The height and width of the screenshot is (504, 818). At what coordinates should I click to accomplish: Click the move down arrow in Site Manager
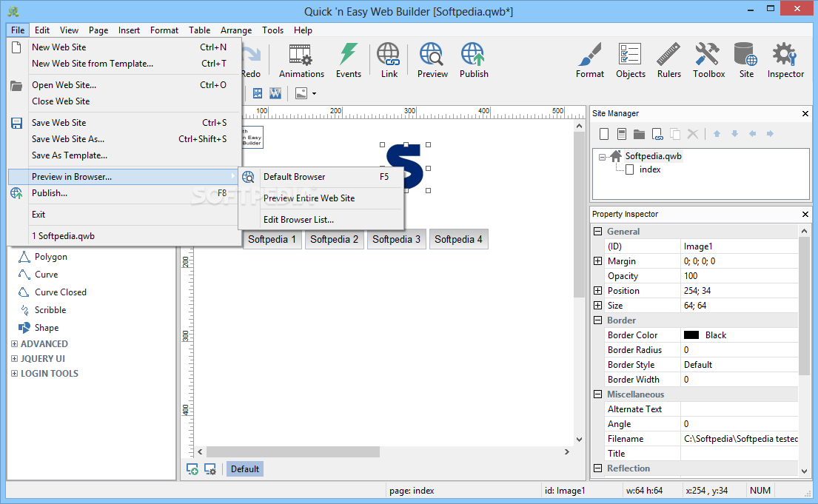click(x=734, y=134)
